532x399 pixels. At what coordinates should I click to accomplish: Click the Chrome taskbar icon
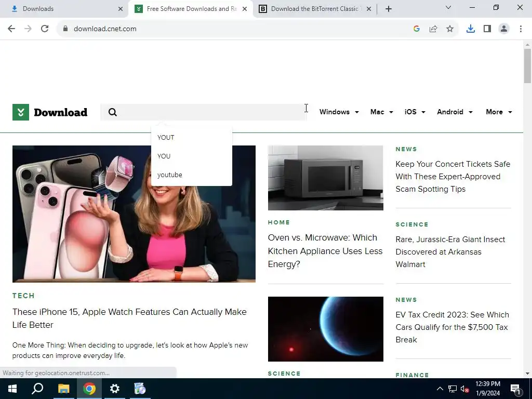tap(89, 389)
